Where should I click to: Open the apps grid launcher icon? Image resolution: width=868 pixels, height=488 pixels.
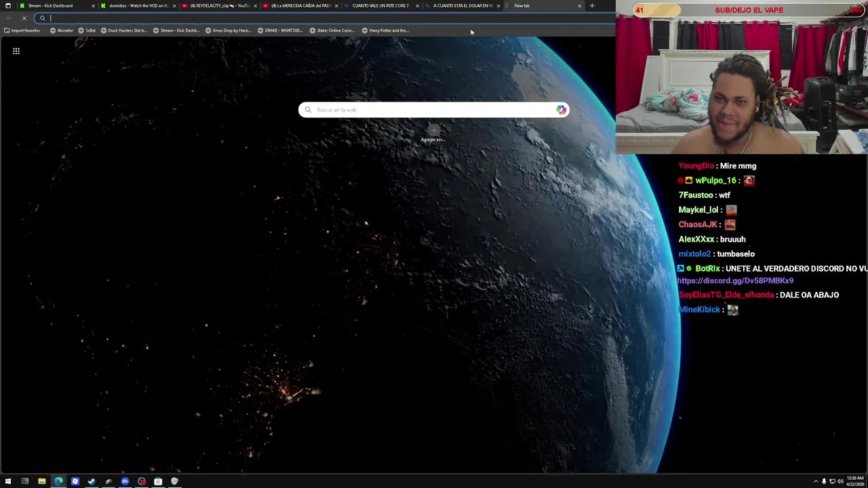[16, 51]
